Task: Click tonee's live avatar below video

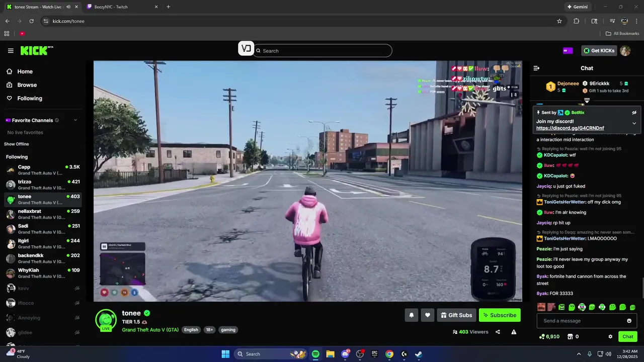Action: pyautogui.click(x=106, y=320)
